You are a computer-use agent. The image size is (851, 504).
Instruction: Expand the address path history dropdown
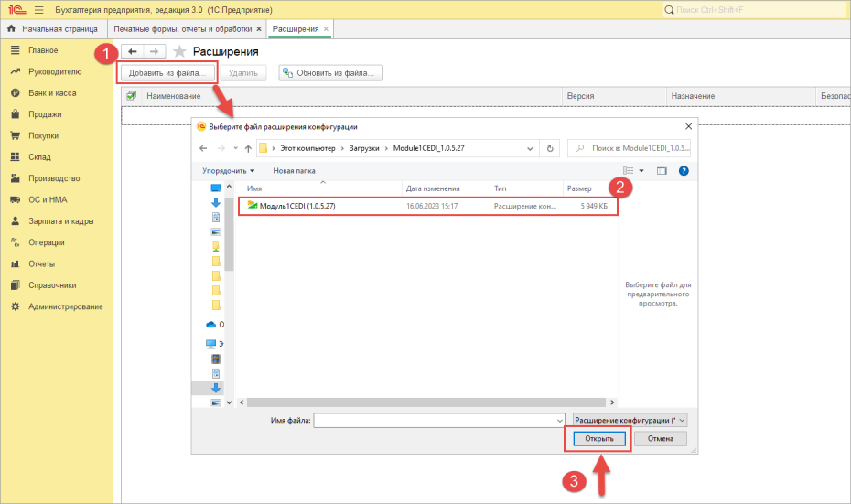[530, 148]
